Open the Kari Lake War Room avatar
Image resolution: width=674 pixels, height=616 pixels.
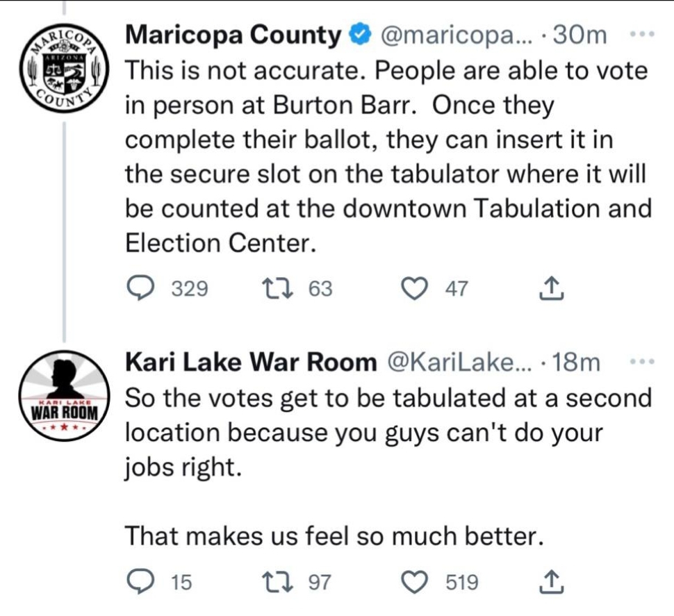(x=65, y=396)
